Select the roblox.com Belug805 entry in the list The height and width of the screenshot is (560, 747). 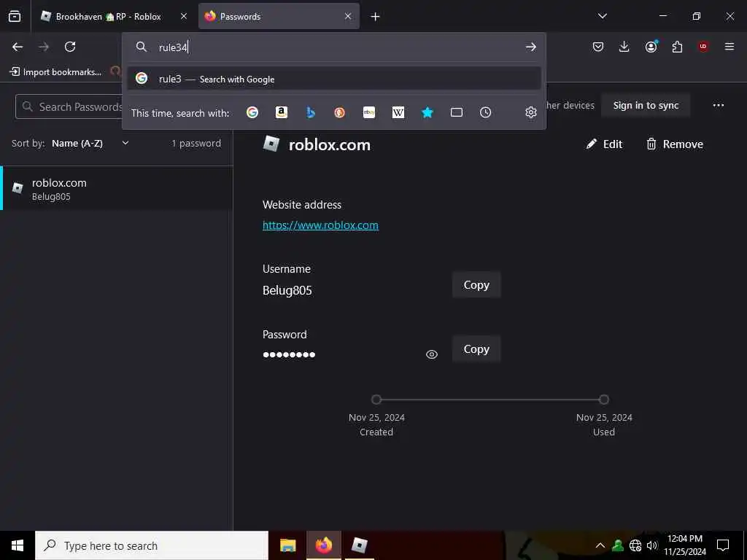117,189
